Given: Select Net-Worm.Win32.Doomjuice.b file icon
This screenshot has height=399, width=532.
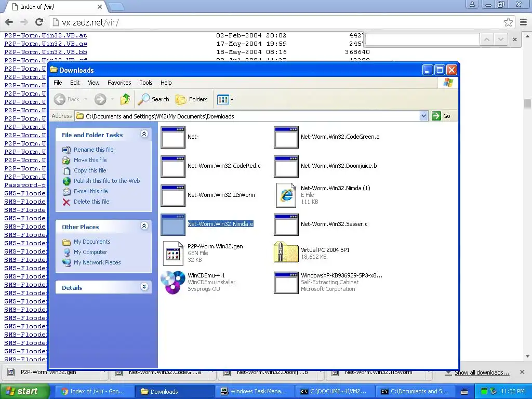Looking at the screenshot, I should (286, 166).
